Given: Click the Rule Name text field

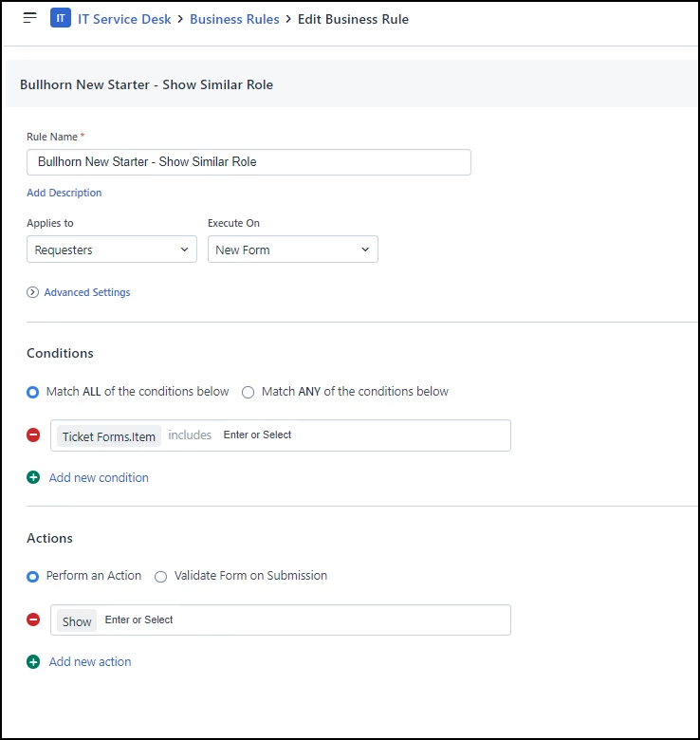Looking at the screenshot, I should [x=249, y=162].
